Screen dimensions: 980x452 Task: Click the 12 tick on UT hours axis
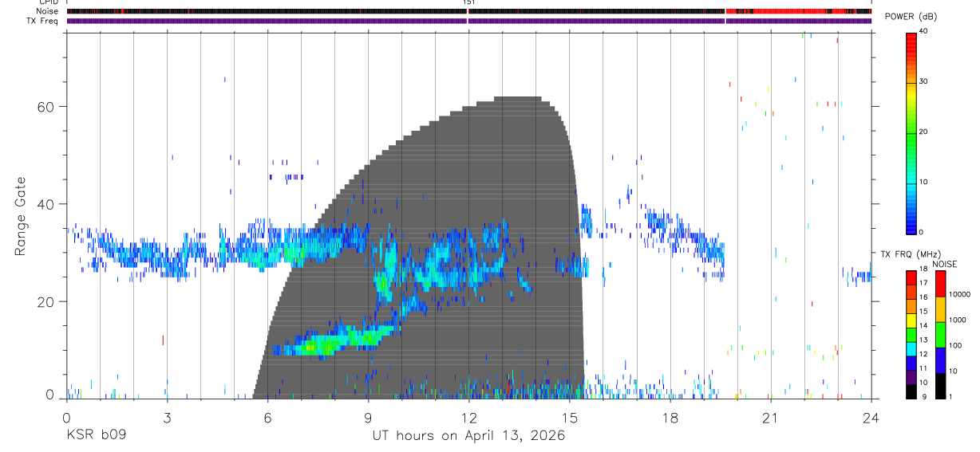(x=468, y=416)
